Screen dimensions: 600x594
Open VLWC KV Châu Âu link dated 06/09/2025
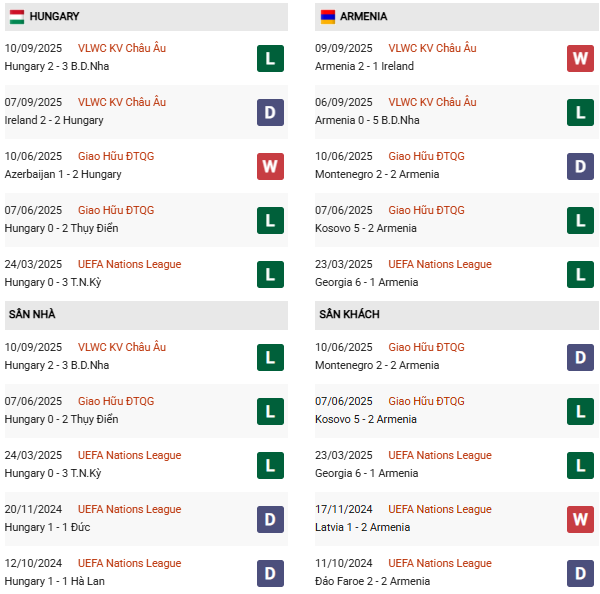pos(432,102)
